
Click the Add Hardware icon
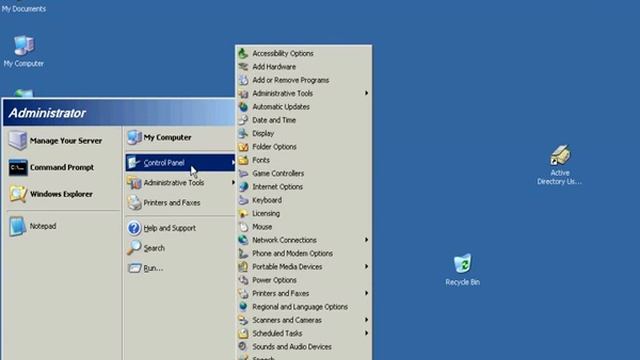click(243, 67)
